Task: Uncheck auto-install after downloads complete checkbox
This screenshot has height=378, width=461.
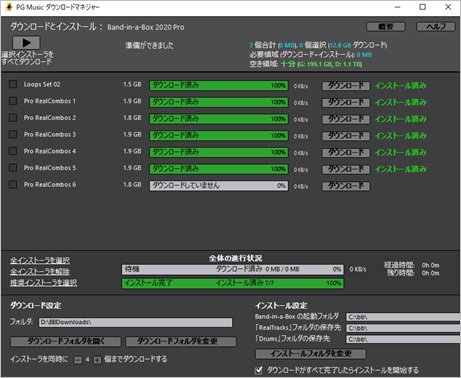Action: tap(259, 370)
